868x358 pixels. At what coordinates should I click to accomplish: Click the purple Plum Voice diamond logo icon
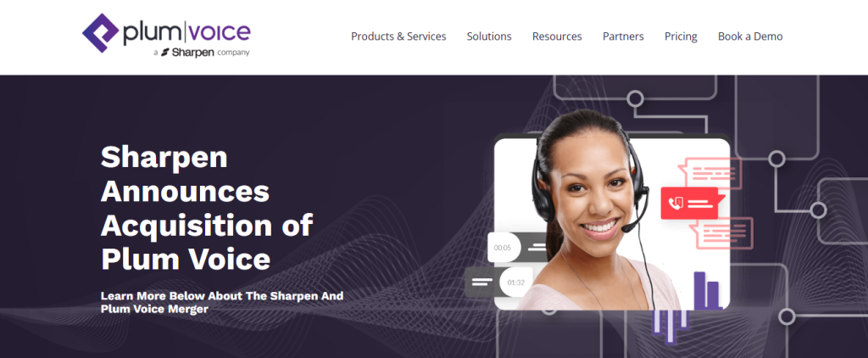pyautogui.click(x=101, y=33)
